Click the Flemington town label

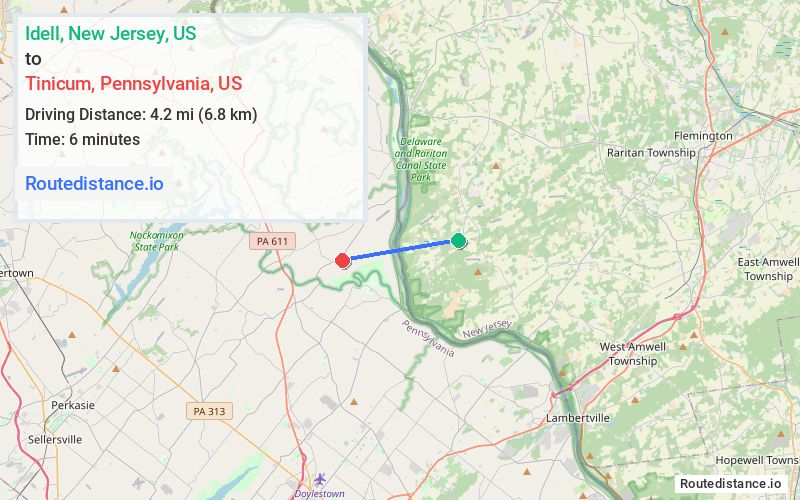[x=703, y=136]
